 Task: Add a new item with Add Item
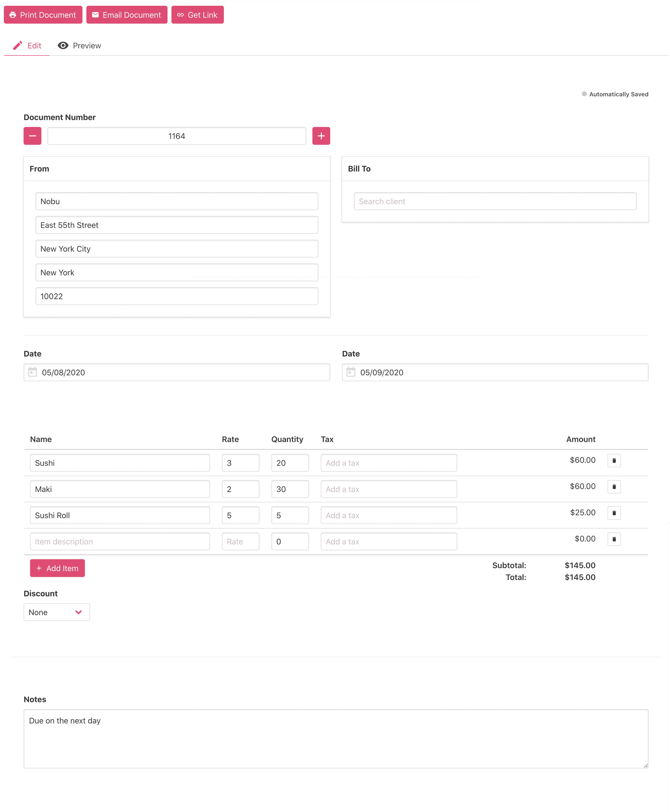pos(57,568)
